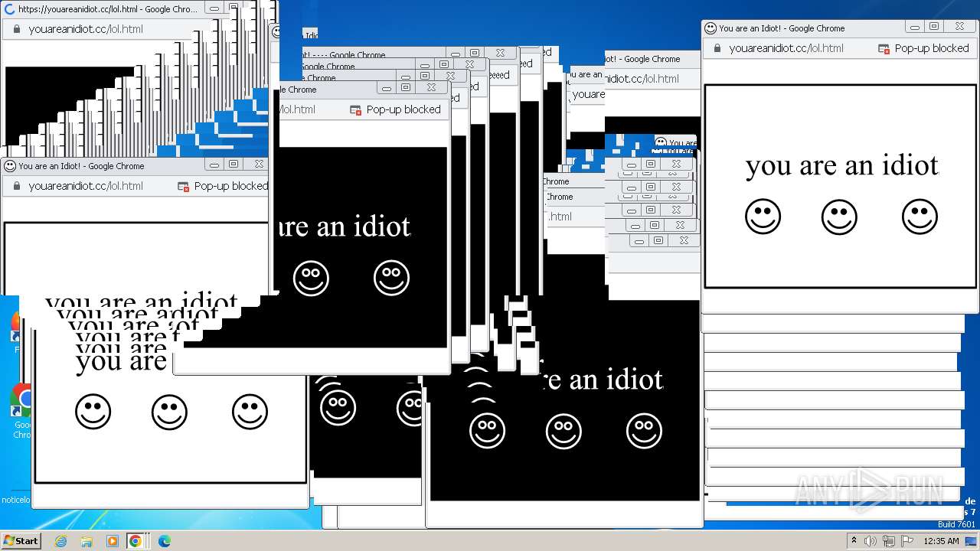The image size is (980, 551).
Task: Minimize the right You are an Idiot window
Action: pyautogui.click(x=915, y=26)
